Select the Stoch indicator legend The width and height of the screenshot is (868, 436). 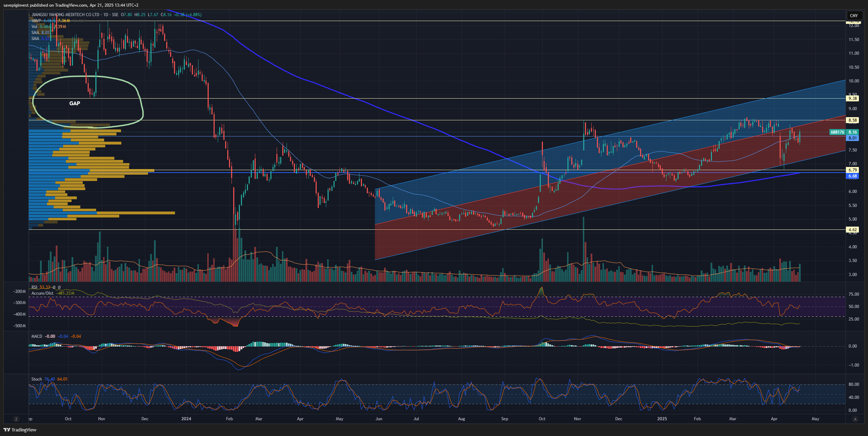point(36,379)
